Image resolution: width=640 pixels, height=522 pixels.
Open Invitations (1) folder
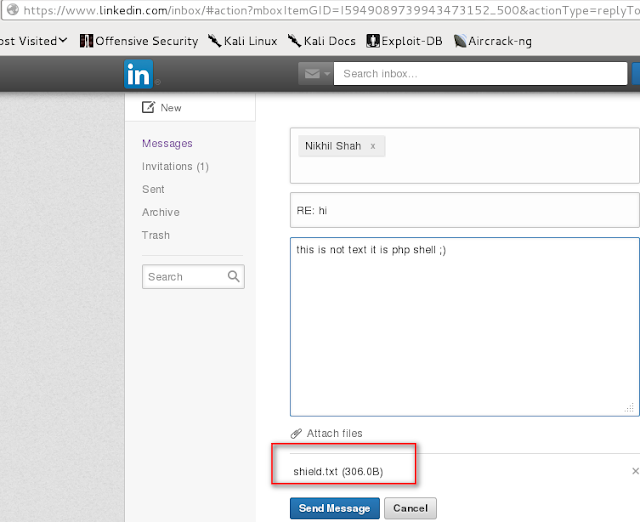175,167
